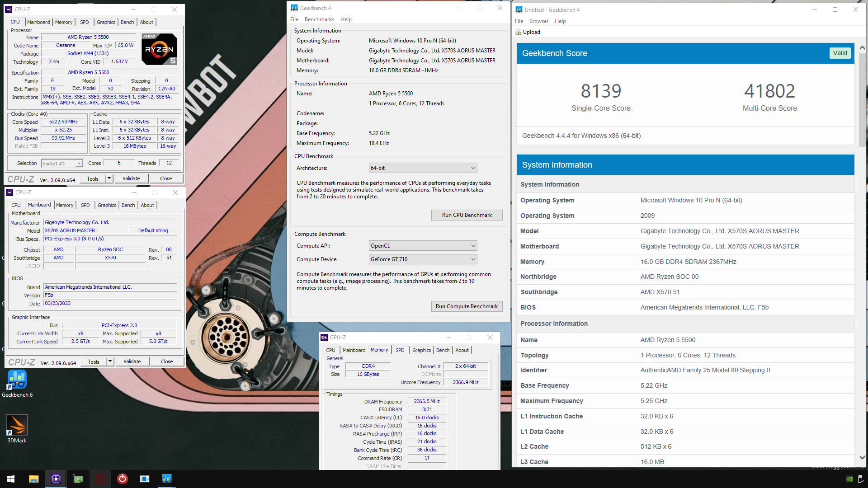Open Windows Start menu
This screenshot has height=488, width=868.
pyautogui.click(x=11, y=479)
